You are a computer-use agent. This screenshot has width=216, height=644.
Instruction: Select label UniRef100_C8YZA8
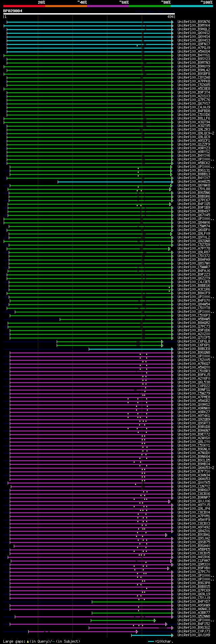click(194, 78)
